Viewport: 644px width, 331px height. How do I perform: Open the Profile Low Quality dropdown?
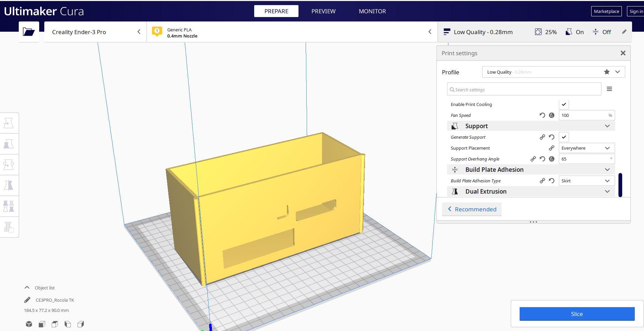pyautogui.click(x=553, y=72)
